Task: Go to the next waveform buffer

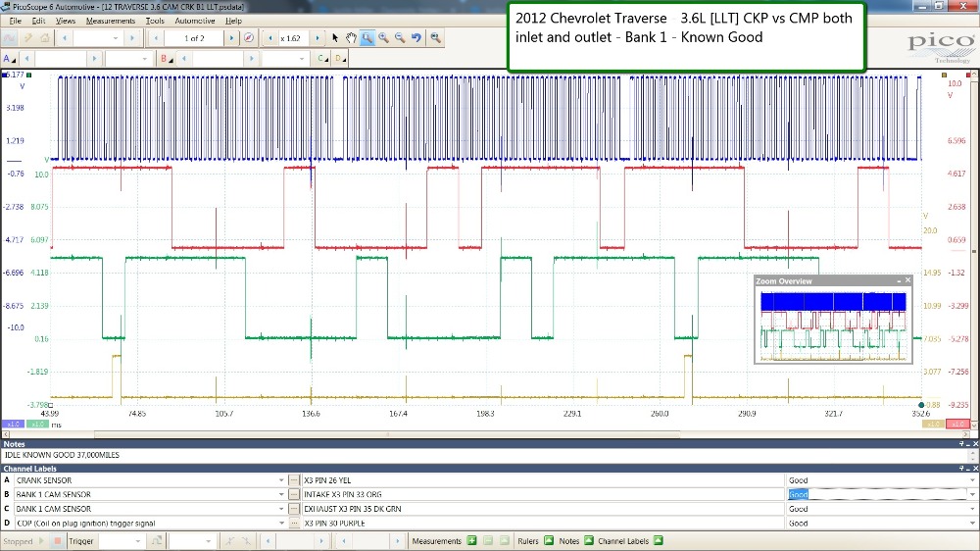Action: coord(232,38)
